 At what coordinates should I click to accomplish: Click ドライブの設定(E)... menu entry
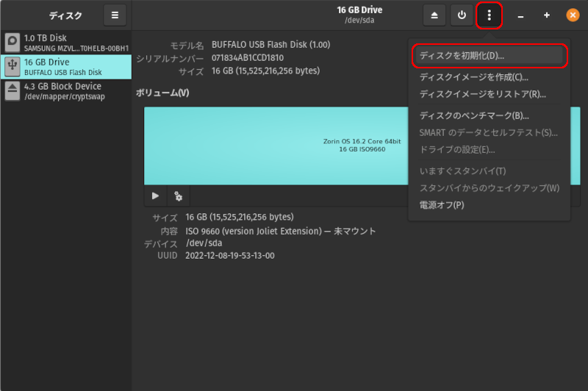(490, 150)
